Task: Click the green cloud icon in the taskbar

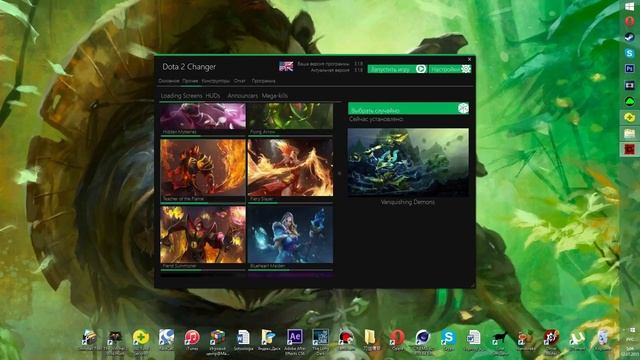Action: click(x=629, y=101)
